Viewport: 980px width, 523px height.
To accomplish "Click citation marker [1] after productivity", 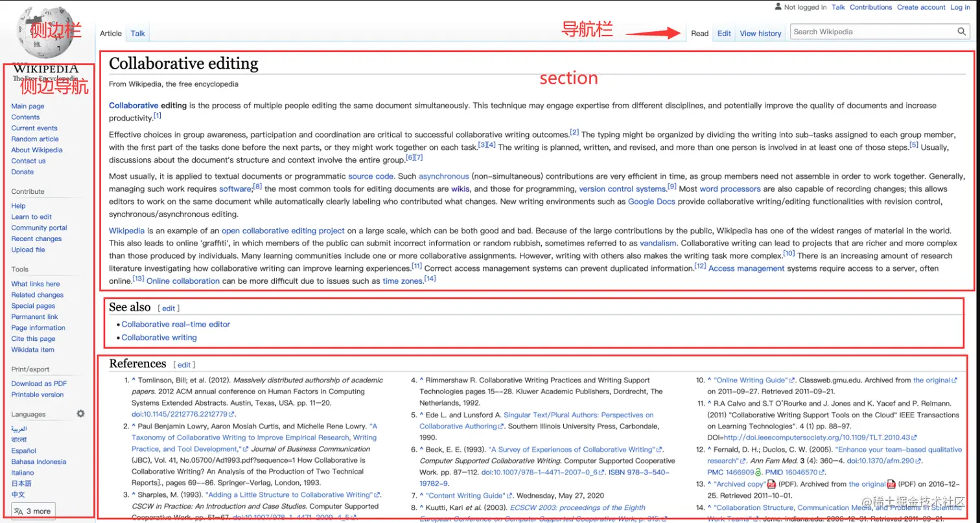I will coord(157,116).
